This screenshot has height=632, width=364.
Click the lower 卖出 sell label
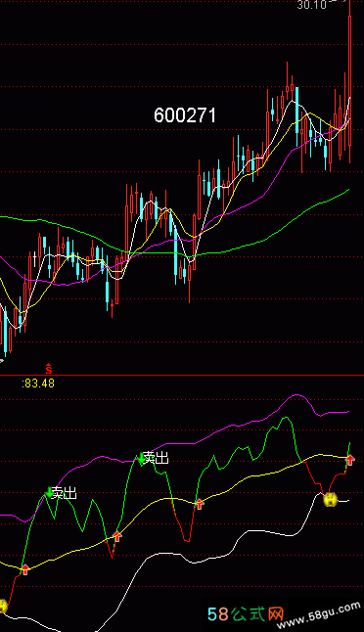pos(64,493)
